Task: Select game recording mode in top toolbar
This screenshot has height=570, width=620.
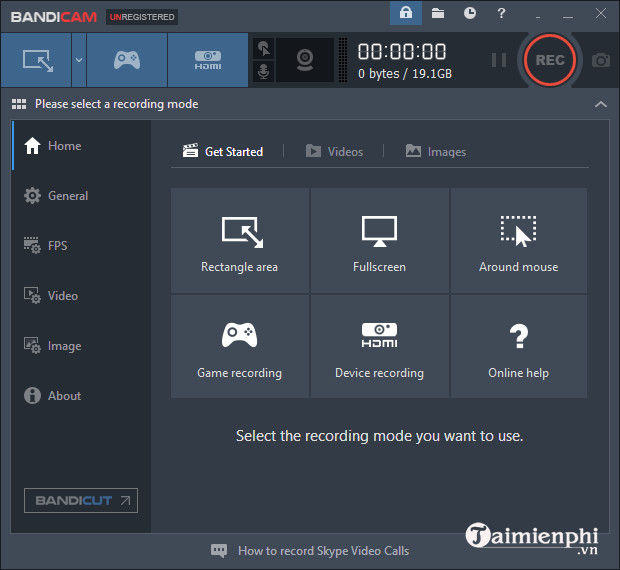Action: (x=127, y=60)
